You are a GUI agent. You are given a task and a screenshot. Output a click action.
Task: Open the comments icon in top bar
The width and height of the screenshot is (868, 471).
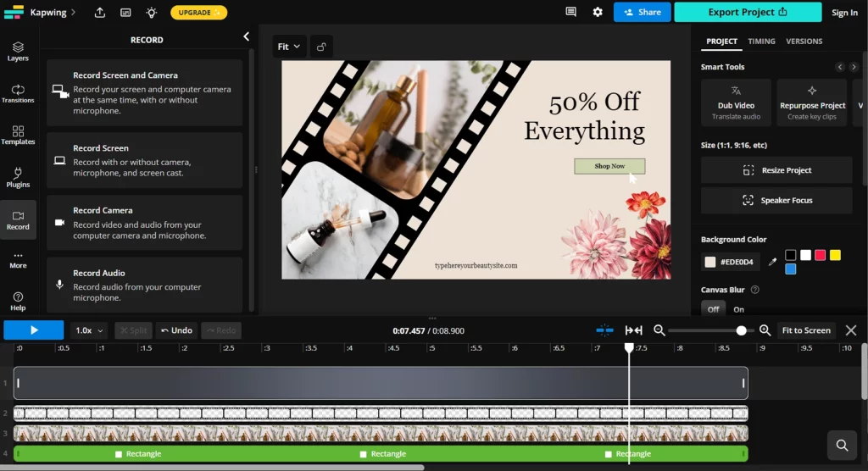click(x=570, y=12)
